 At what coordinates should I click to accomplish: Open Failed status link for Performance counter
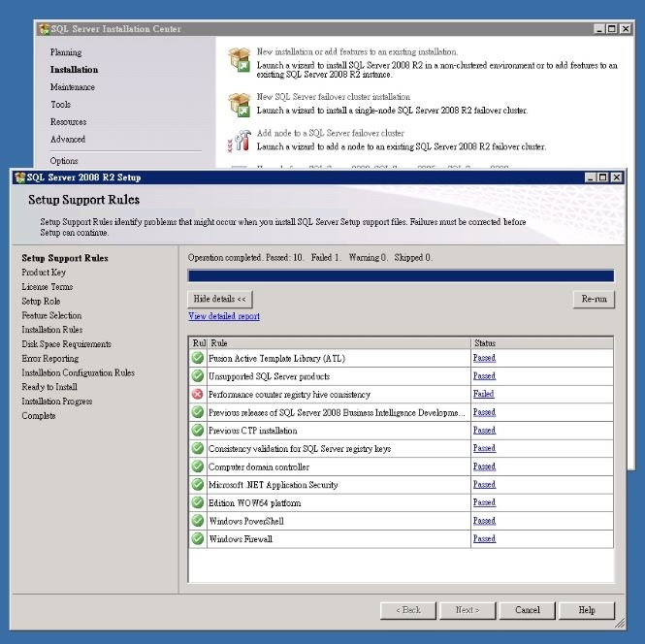click(483, 394)
